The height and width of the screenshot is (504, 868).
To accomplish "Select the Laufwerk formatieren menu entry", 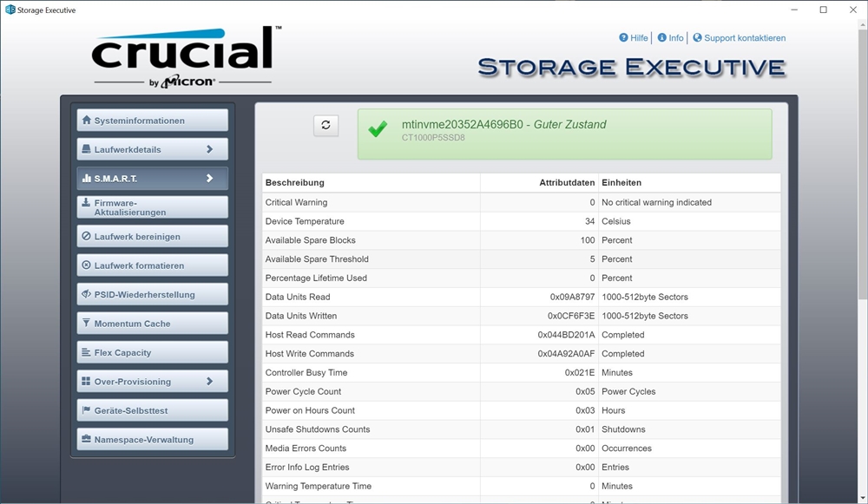I will (152, 265).
